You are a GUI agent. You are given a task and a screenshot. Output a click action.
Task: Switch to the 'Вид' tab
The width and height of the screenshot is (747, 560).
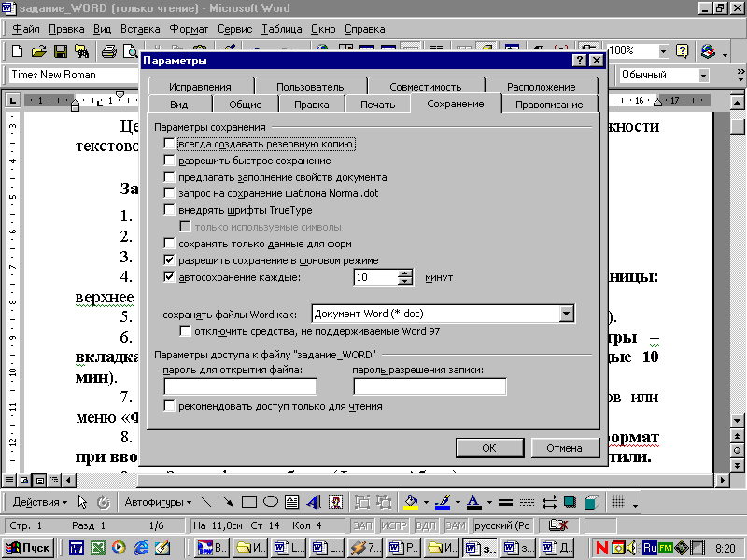click(x=179, y=105)
